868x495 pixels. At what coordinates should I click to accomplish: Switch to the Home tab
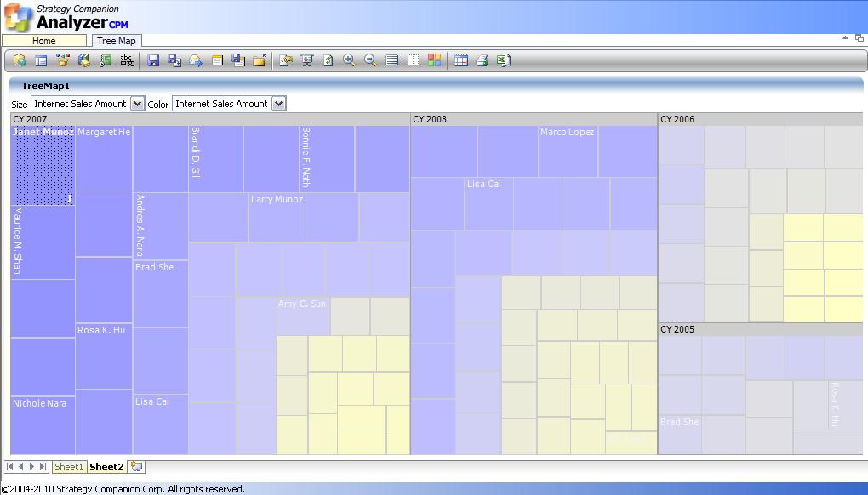pos(44,40)
